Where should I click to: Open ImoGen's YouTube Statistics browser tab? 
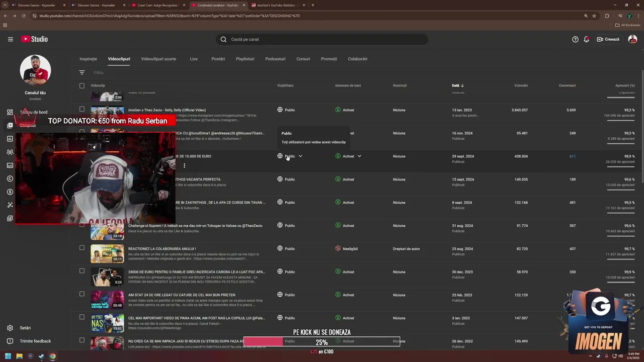[277, 5]
